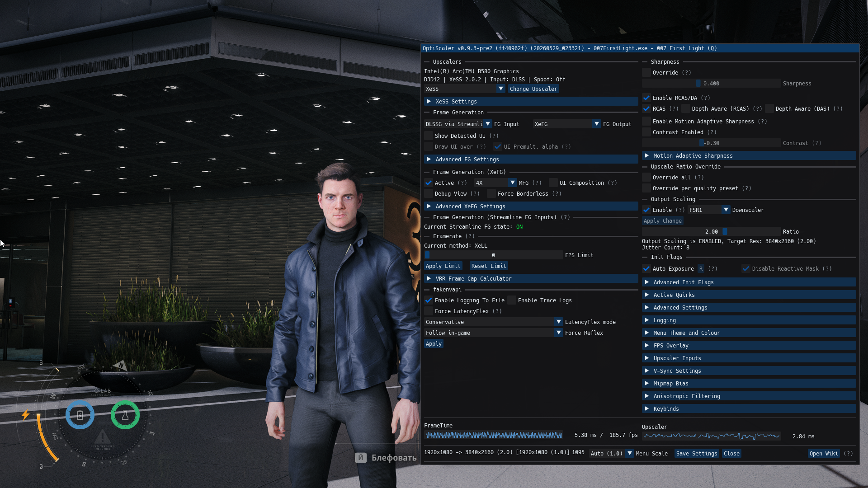Check Enable Trace Logs option
The height and width of the screenshot is (488, 868).
[512, 300]
